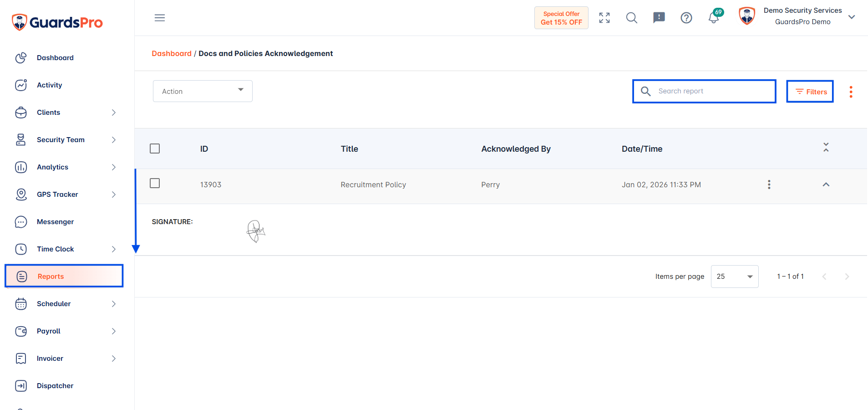Viewport: 868px width, 410px height.
Task: Click the Jan 02, 2026 11:33 PM cell
Action: (x=661, y=184)
